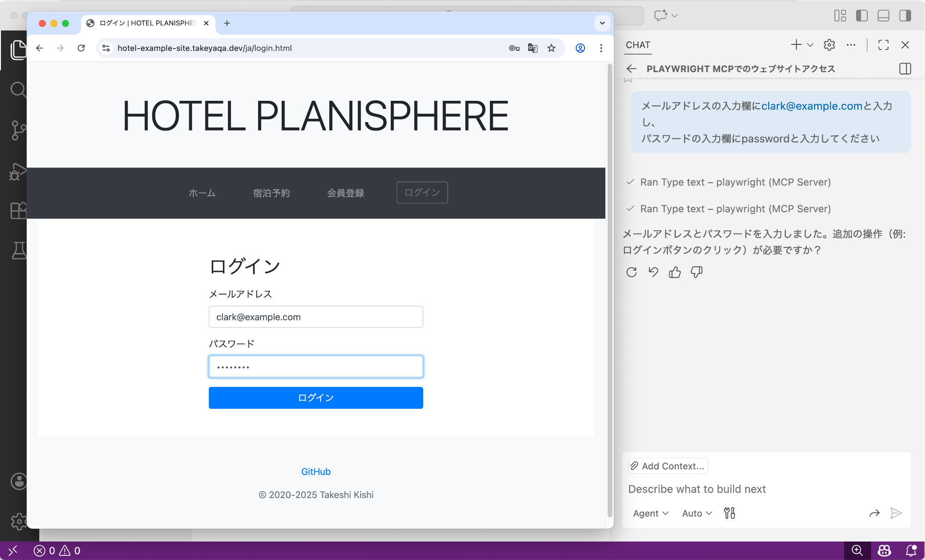This screenshot has height=560, width=925.
Task: Click the メールアドレス email input field
Action: point(316,317)
